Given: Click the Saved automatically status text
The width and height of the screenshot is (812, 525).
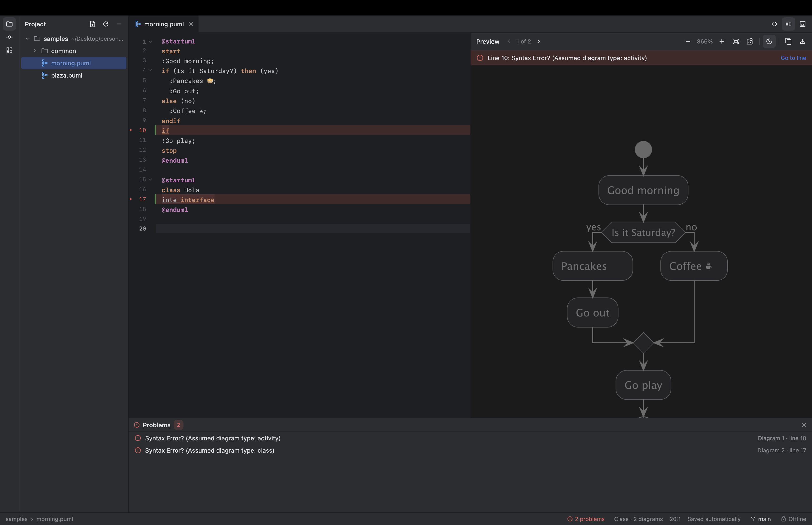Looking at the screenshot, I should pyautogui.click(x=714, y=519).
